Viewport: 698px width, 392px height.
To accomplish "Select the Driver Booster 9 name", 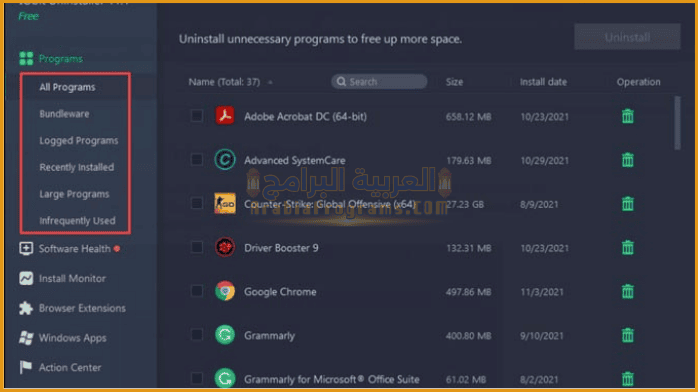I will pyautogui.click(x=281, y=248).
